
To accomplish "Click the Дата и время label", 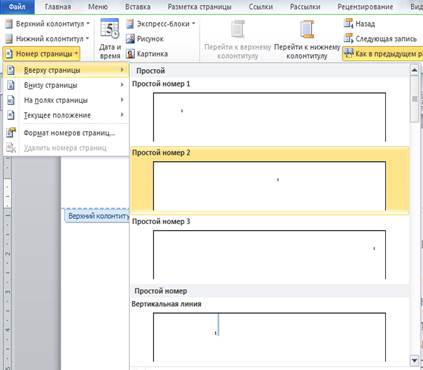I will 110,52.
